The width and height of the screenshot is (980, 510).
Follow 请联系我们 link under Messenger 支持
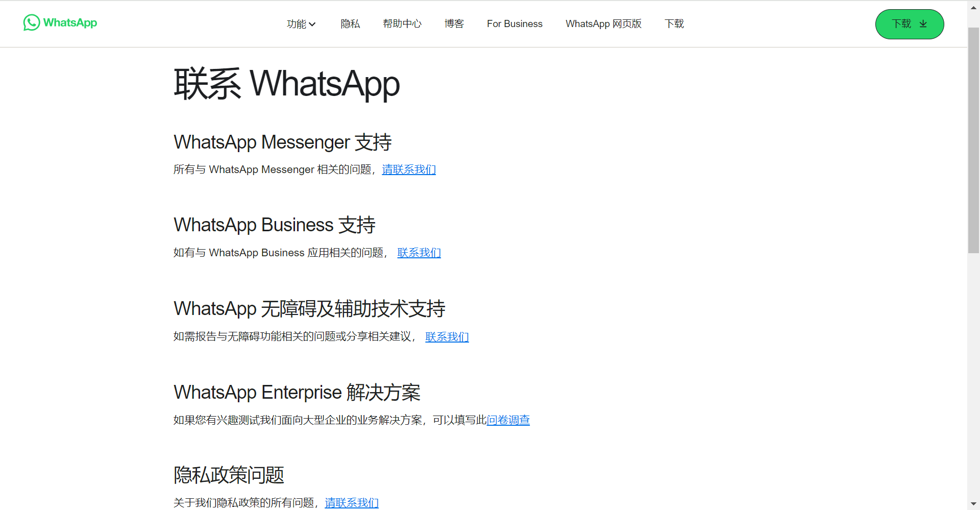409,169
